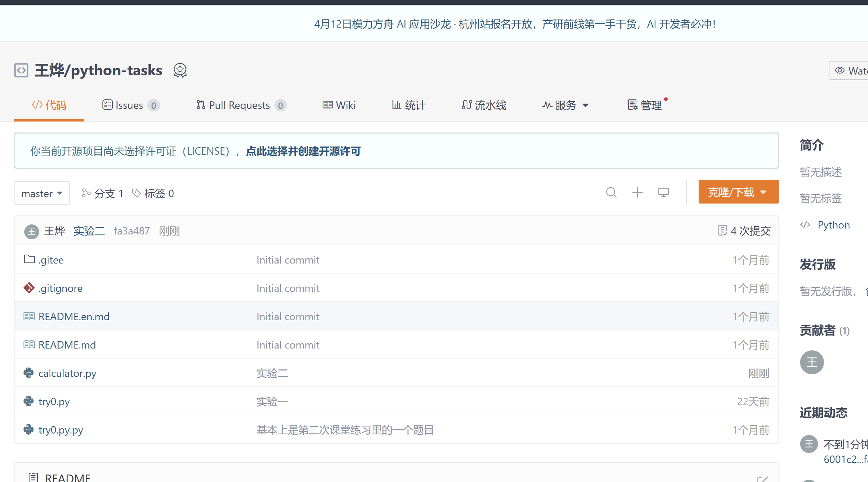Open the .gitee folder
Image resolution: width=868 pixels, height=482 pixels.
pyautogui.click(x=51, y=260)
